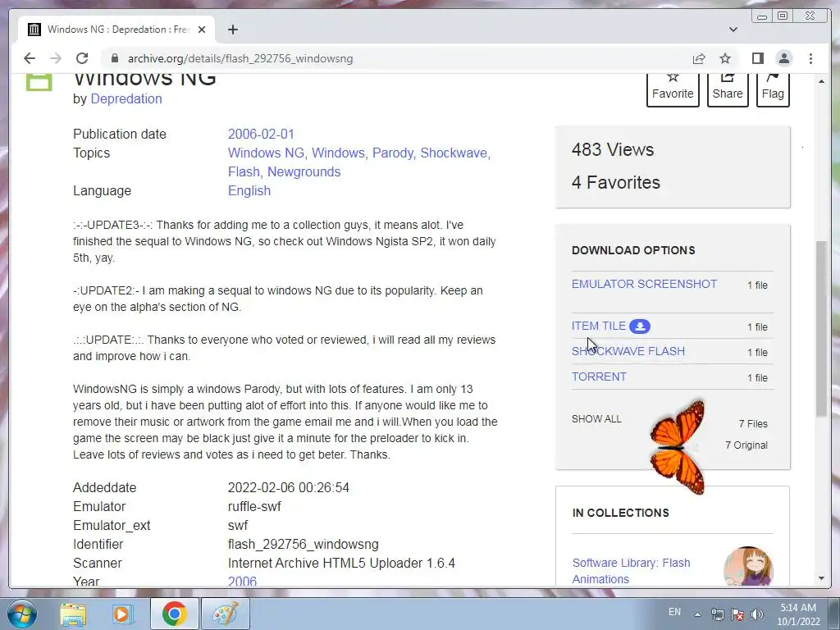Click the Action Center flag icon
This screenshot has width=840, height=630.
click(x=737, y=614)
